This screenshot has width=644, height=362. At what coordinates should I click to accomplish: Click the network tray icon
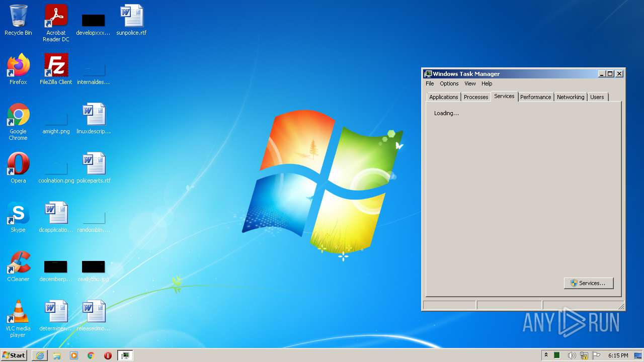pos(584,355)
